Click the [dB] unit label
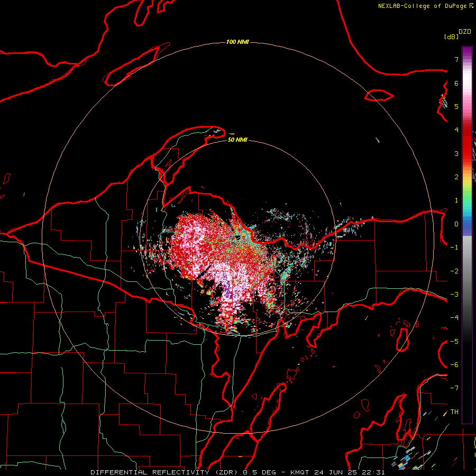 coord(452,36)
